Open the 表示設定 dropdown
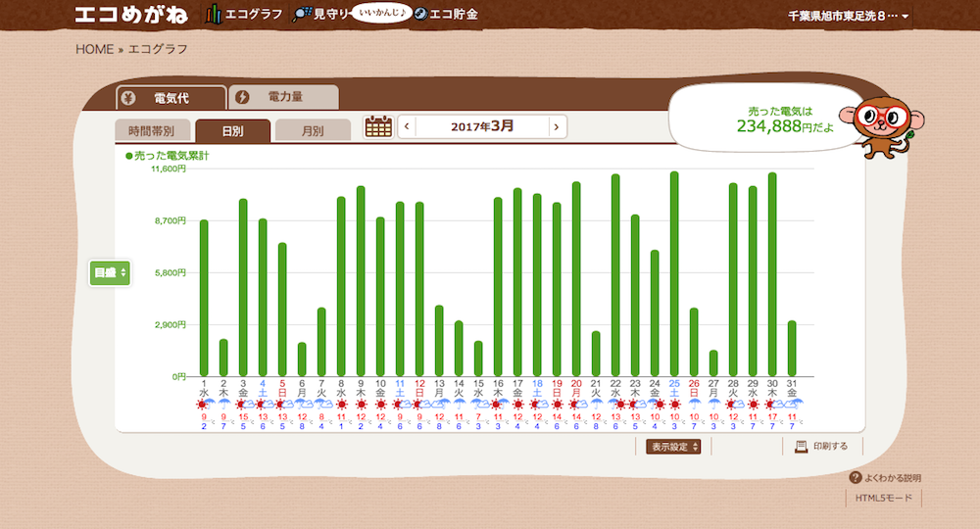 (673, 447)
